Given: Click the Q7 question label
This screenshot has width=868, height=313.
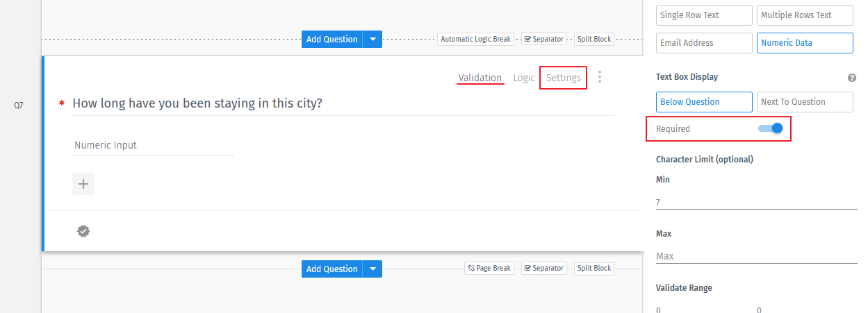Looking at the screenshot, I should (x=19, y=106).
